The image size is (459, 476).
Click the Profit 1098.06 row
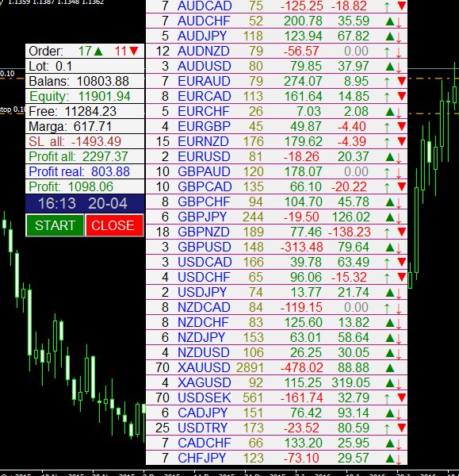click(85, 186)
